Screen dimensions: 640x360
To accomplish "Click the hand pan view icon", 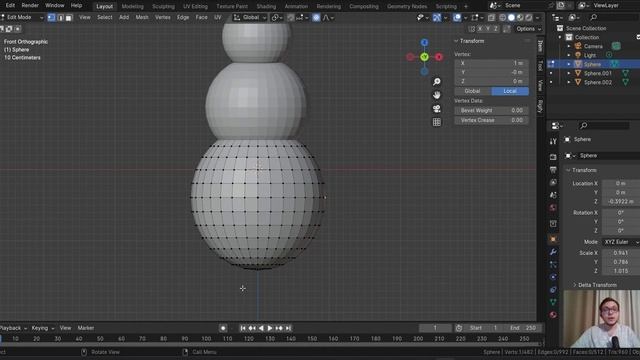I will pos(437,95).
